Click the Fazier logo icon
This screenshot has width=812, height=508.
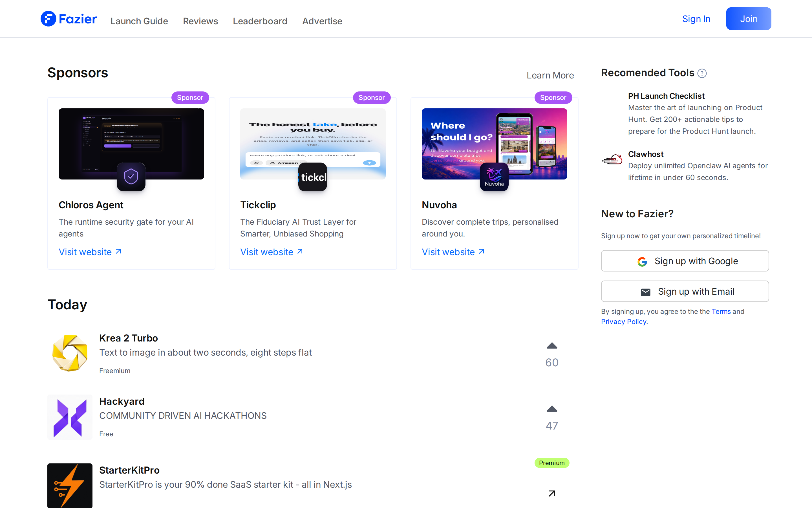point(48,19)
